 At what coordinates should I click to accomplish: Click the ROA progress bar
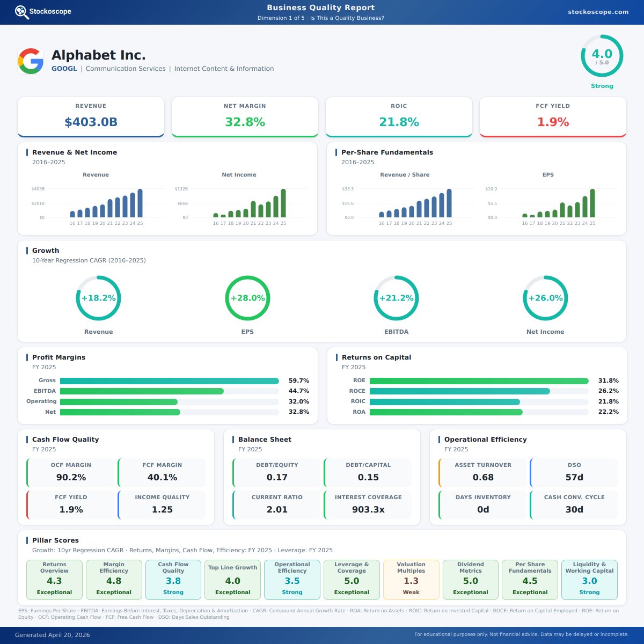tap(479, 412)
